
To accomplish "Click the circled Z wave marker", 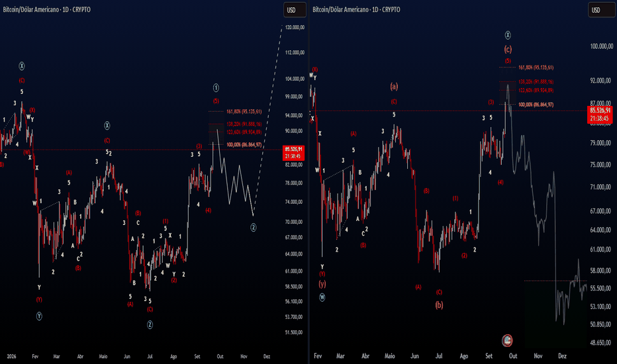I will (x=150, y=325).
